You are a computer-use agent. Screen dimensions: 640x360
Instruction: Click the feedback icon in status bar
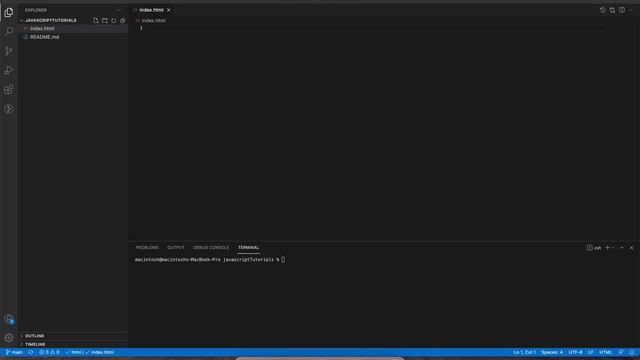pyautogui.click(x=621, y=352)
